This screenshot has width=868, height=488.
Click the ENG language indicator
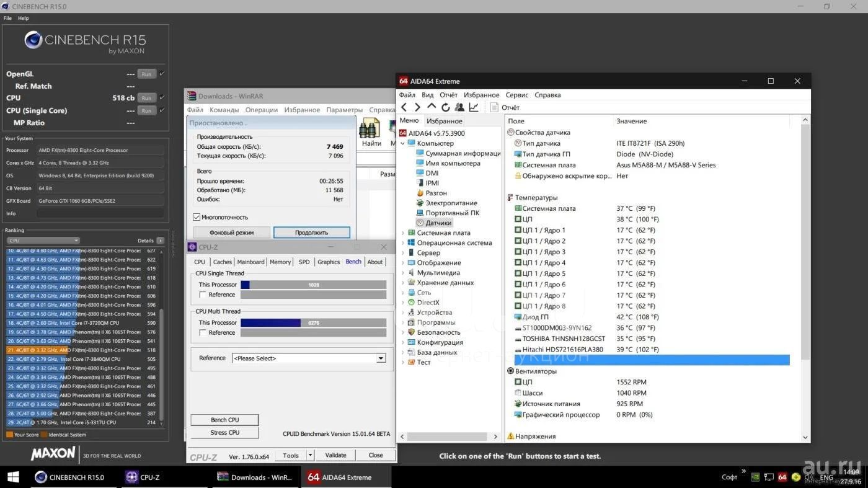point(826,477)
